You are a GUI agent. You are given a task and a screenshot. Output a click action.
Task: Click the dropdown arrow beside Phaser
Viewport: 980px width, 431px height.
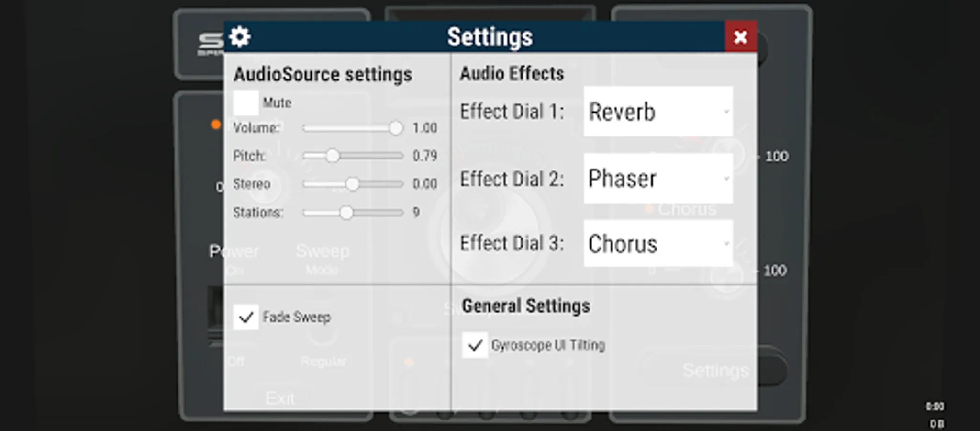(726, 179)
